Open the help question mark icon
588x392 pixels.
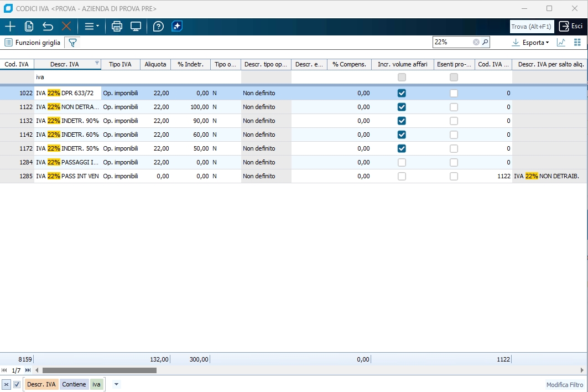click(158, 26)
